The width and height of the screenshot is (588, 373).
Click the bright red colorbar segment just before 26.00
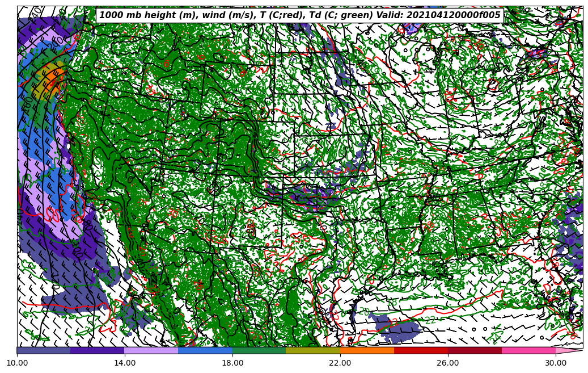[421, 350]
